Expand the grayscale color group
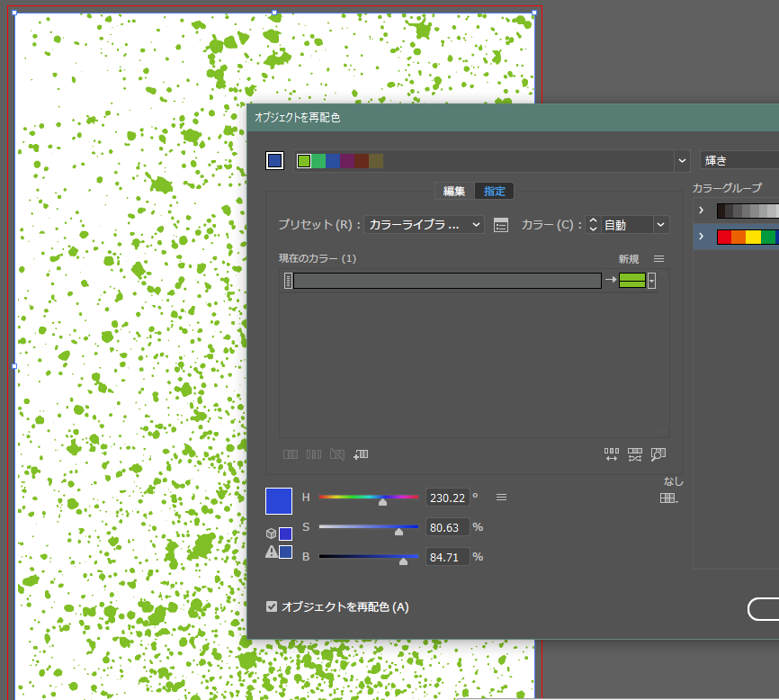The width and height of the screenshot is (779, 700). tap(701, 211)
